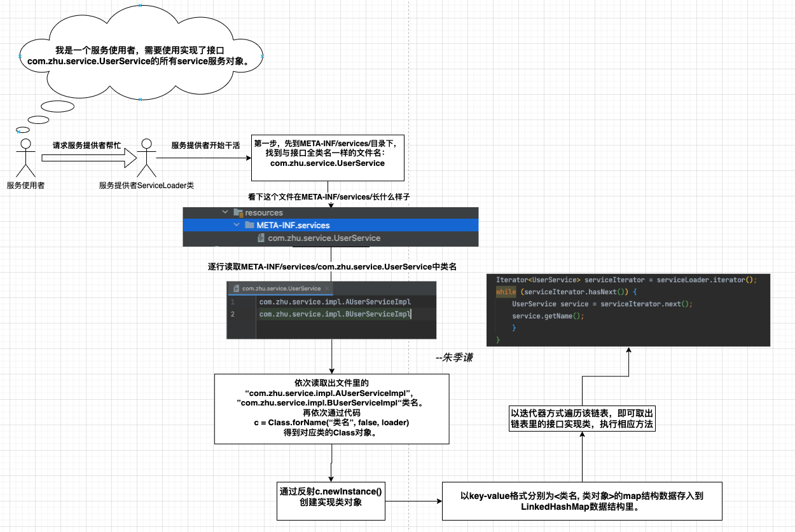Viewport: 795px width, 532px height.
Task: Click the Iterator code snippet panel
Action: (x=628, y=310)
